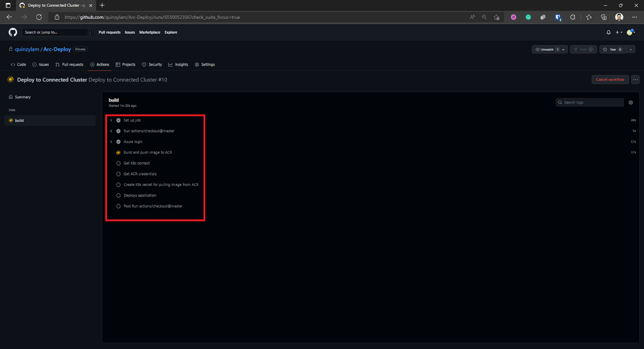Cancel the running workflow
This screenshot has width=644, height=349.
(610, 80)
